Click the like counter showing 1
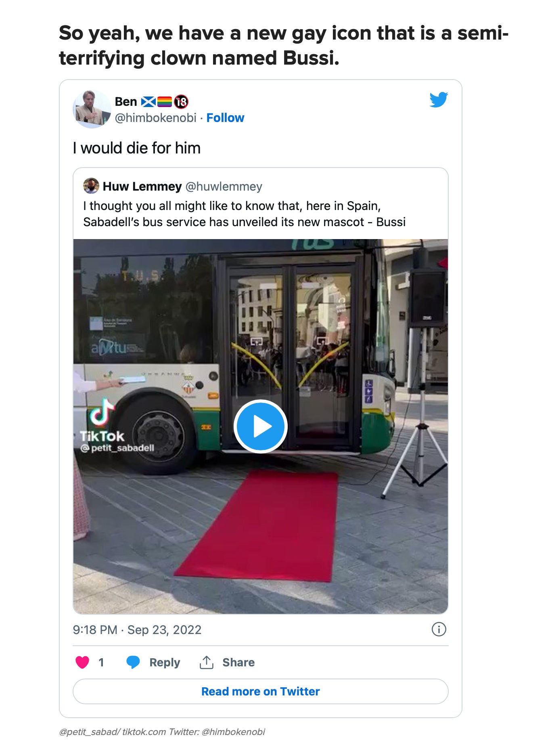The image size is (552, 756). (102, 661)
